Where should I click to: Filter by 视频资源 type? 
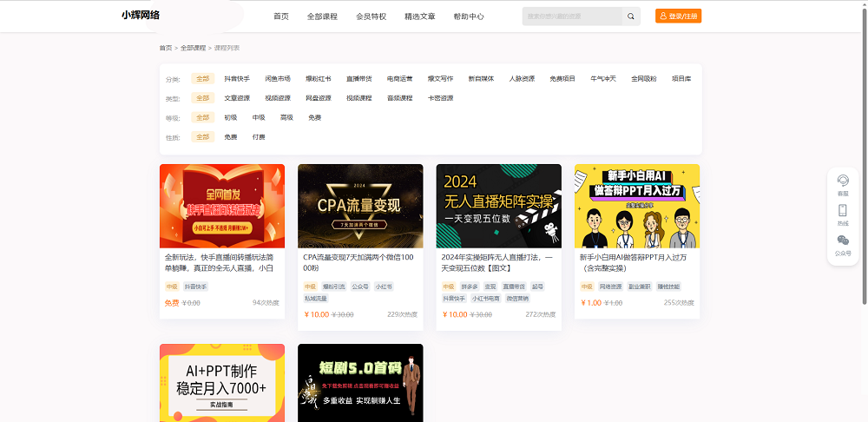[278, 98]
